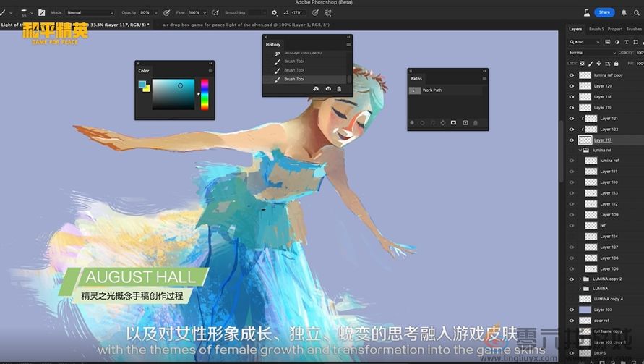Click the blue Share button
This screenshot has height=364, width=644.
point(604,12)
